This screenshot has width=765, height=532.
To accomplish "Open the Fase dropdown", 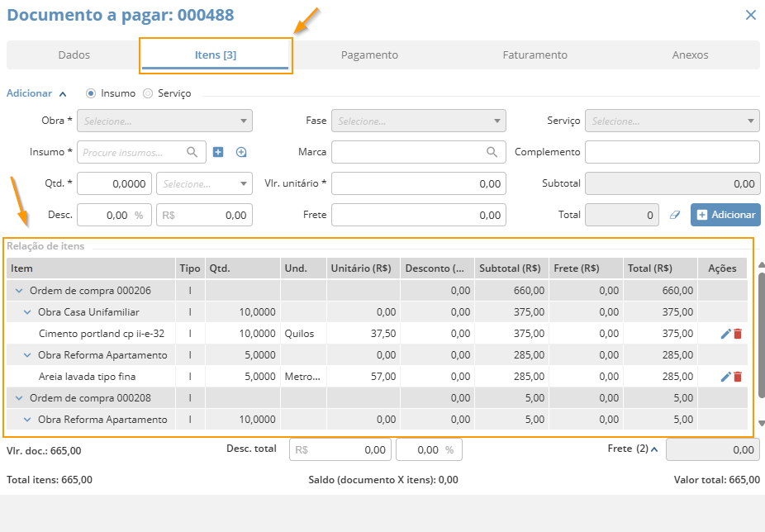I will [418, 121].
